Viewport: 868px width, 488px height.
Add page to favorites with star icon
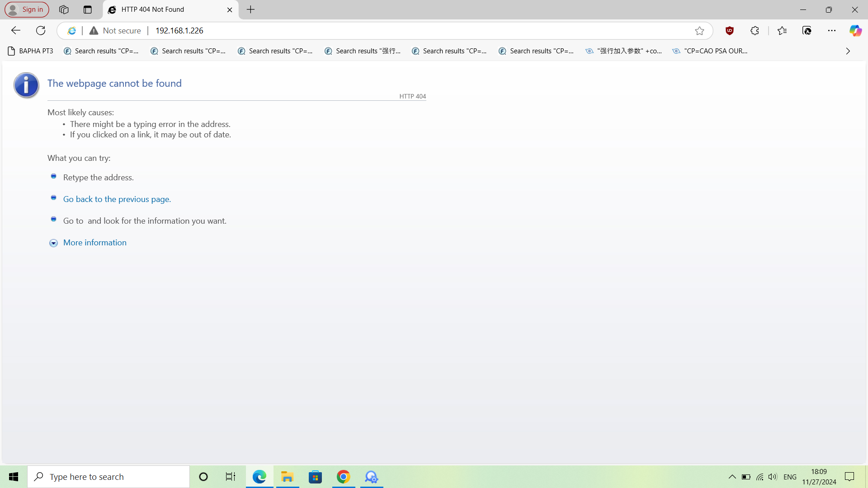coord(699,31)
